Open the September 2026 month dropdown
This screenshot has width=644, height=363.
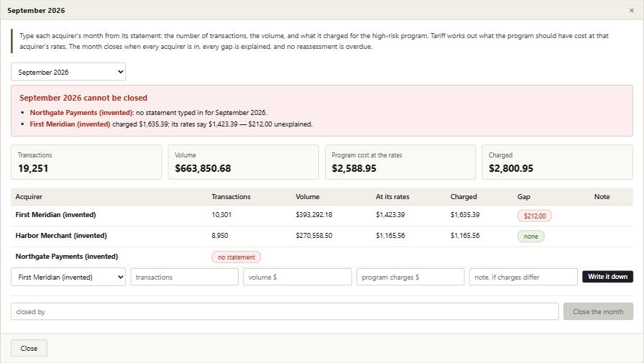point(68,72)
